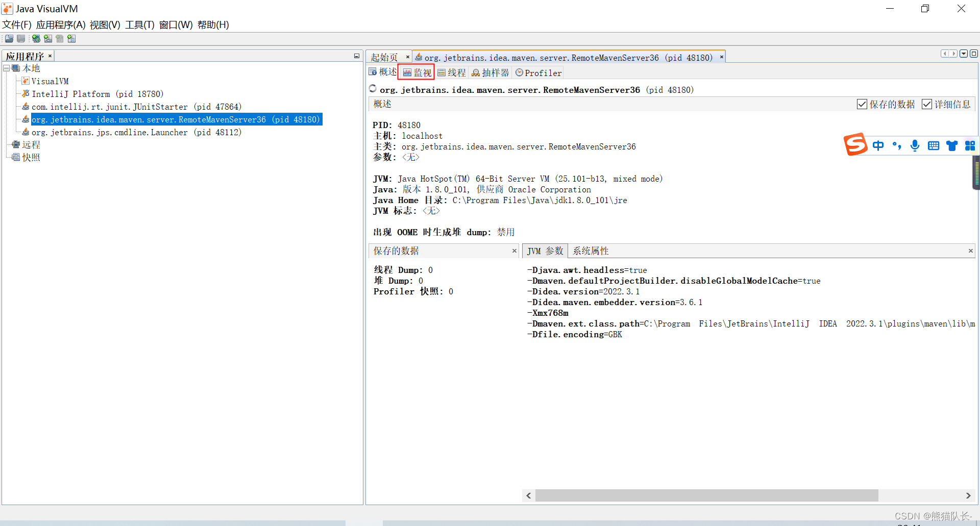The width and height of the screenshot is (980, 526).
Task: Click the last icon in the main toolbar
Action: 71,39
